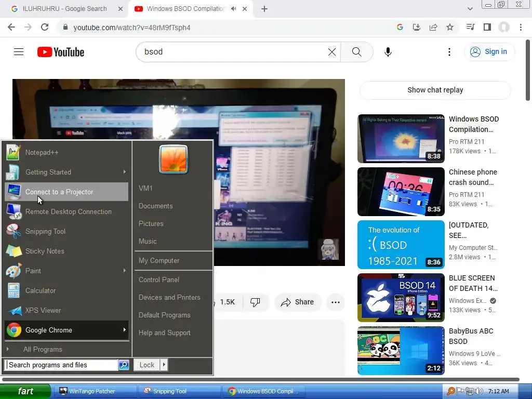Open Remote Desktop Connection
532x399 pixels.
pyautogui.click(x=66, y=212)
